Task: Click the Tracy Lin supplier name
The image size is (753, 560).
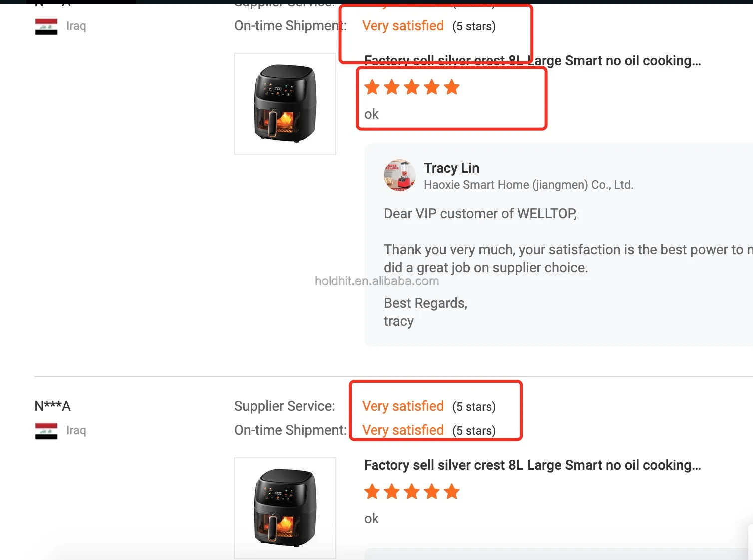Action: 451,168
